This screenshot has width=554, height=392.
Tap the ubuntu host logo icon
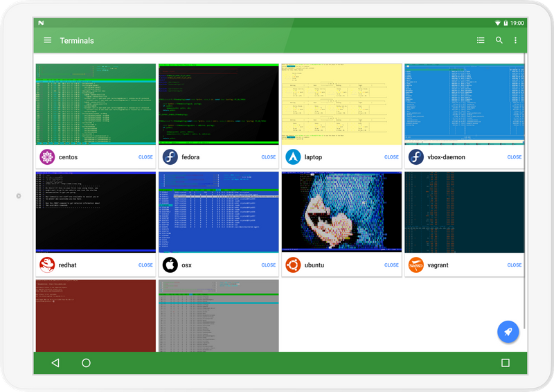[x=293, y=265]
